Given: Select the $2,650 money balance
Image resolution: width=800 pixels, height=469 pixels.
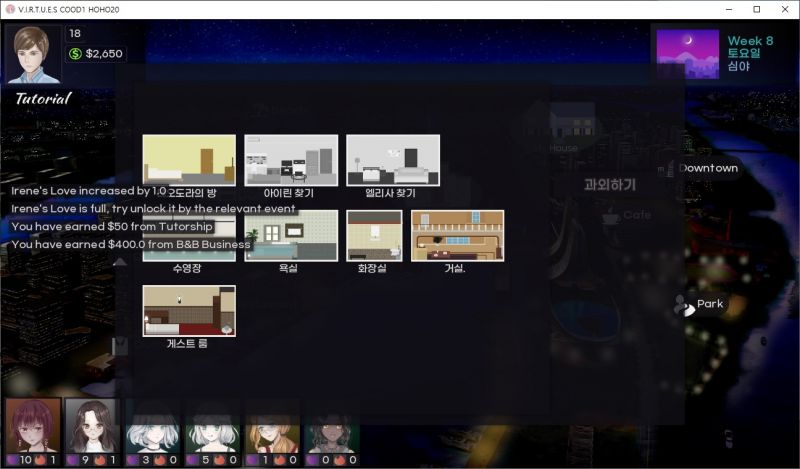Looking at the screenshot, I should (x=104, y=54).
